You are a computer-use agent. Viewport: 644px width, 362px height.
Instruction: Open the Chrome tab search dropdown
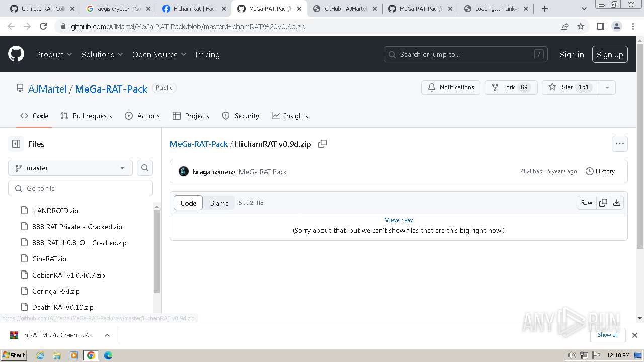click(584, 9)
